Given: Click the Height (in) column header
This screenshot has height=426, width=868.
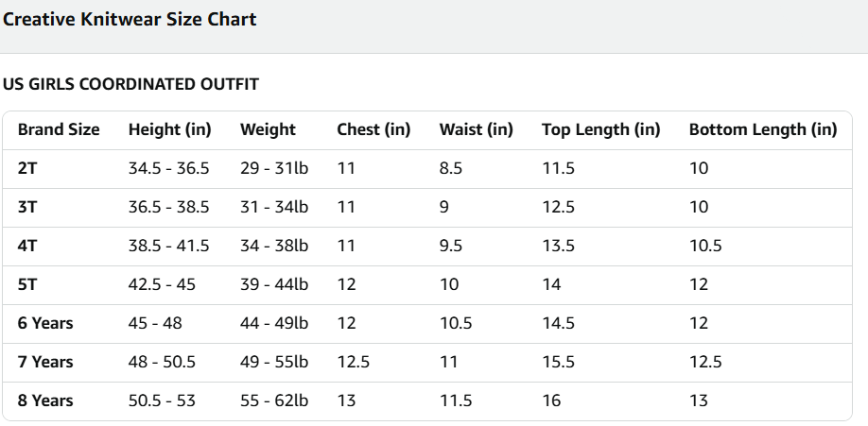Looking at the screenshot, I should (x=169, y=129).
